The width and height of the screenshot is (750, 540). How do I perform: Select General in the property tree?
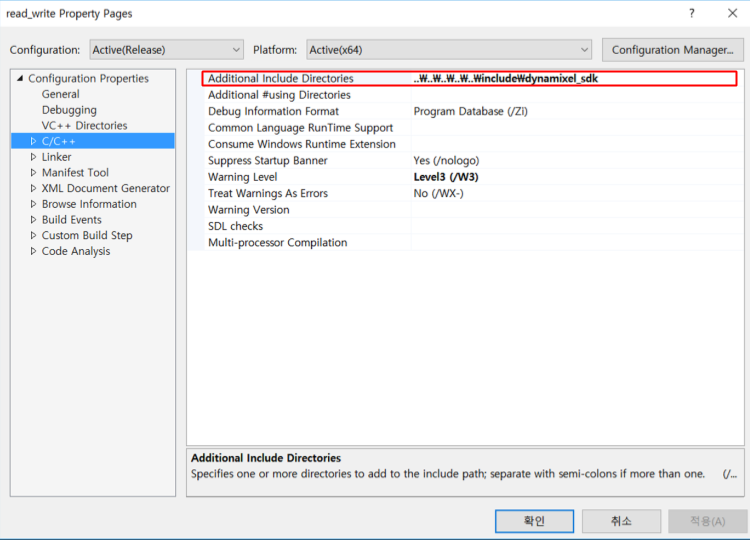(x=60, y=94)
